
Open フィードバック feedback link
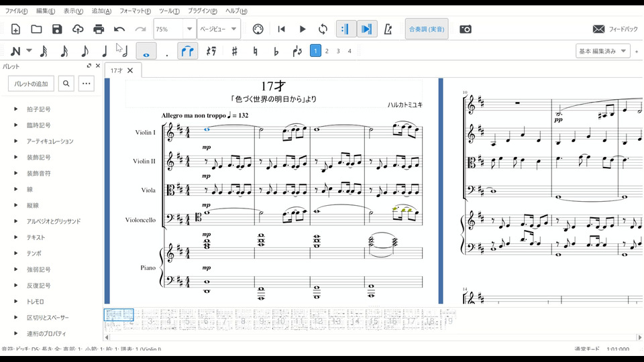click(x=615, y=29)
